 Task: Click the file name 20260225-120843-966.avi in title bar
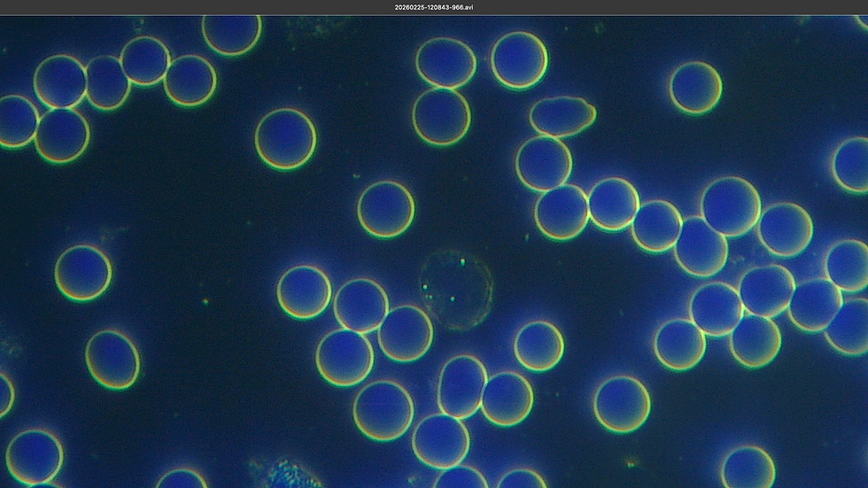[x=434, y=7]
